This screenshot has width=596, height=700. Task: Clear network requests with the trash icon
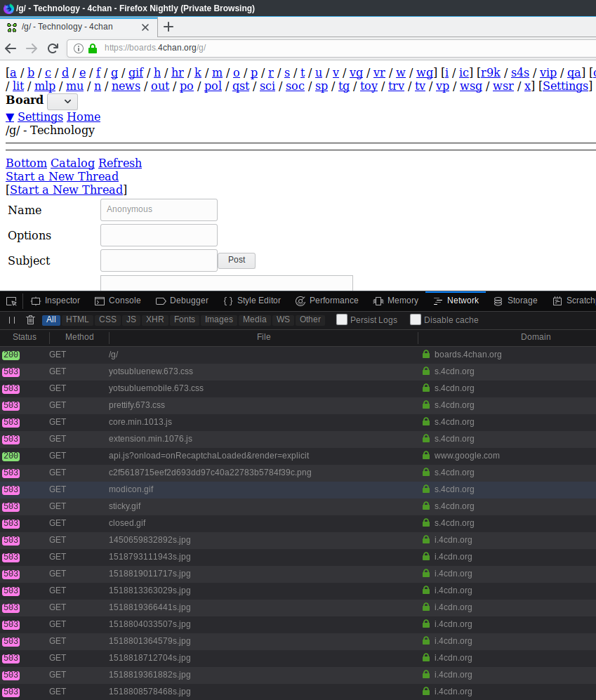tap(30, 319)
